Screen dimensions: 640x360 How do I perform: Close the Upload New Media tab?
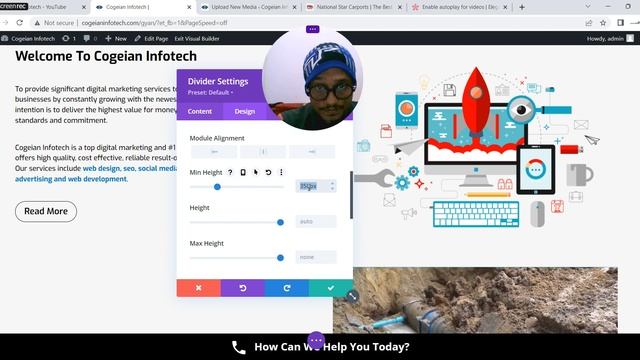(294, 7)
